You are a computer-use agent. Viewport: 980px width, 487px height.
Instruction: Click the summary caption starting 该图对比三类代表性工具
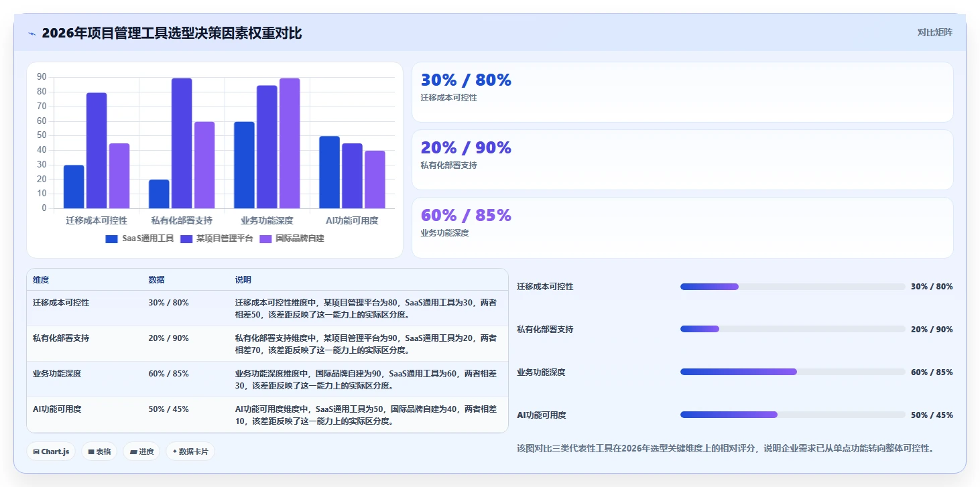[725, 448]
